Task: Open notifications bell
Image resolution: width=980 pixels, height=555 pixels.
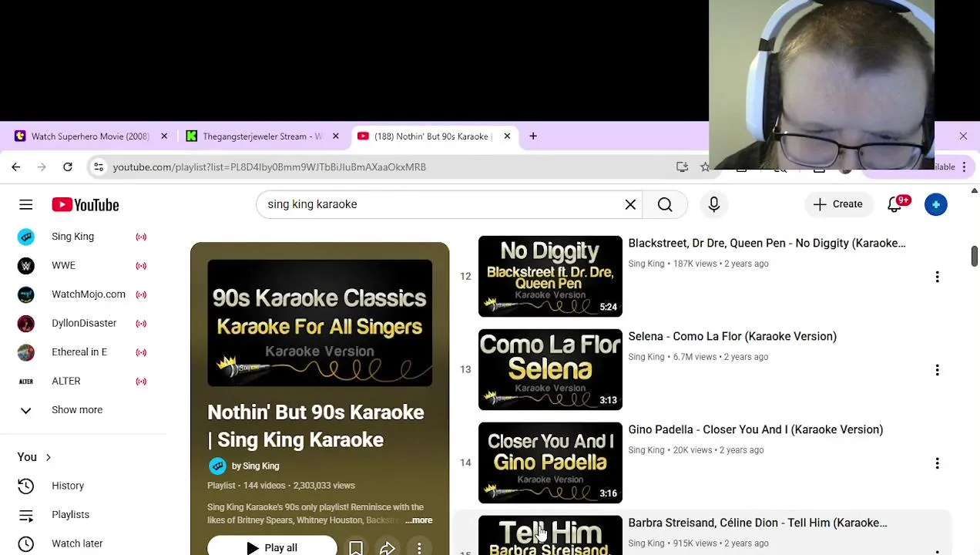Action: 894,204
